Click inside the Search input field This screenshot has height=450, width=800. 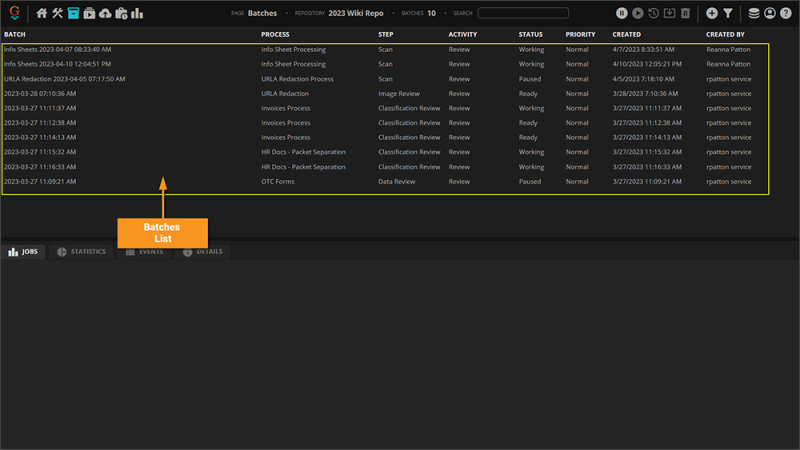[523, 13]
